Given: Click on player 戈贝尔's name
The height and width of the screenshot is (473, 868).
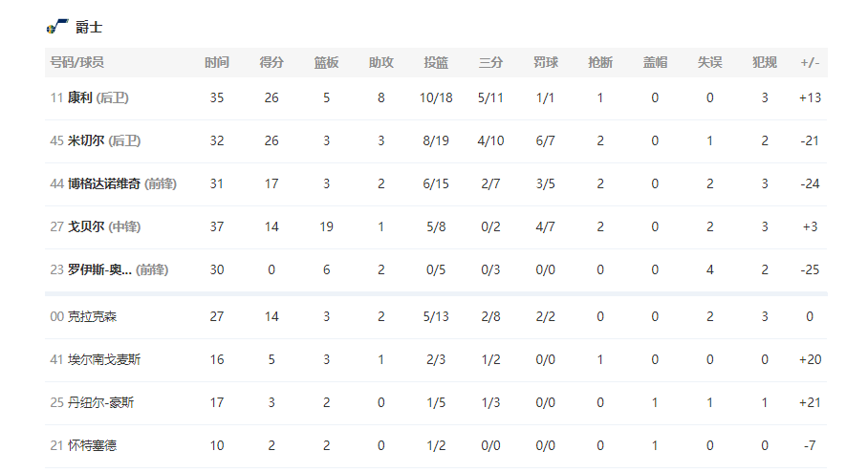Looking at the screenshot, I should tap(86, 226).
